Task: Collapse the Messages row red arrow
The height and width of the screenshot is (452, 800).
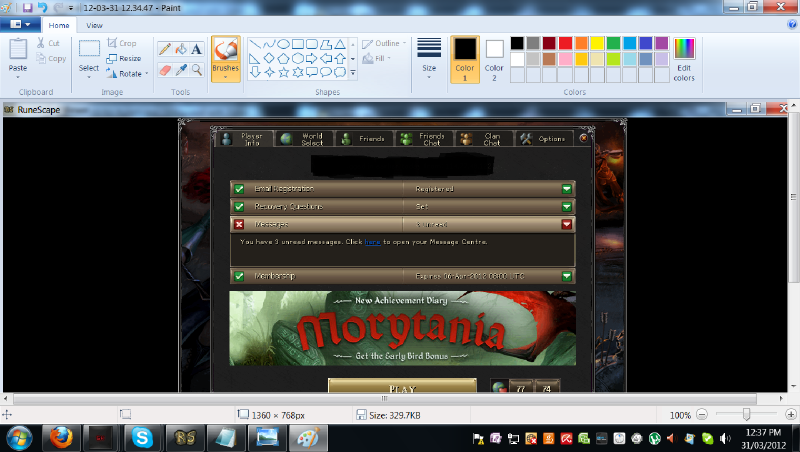Action: (x=566, y=224)
